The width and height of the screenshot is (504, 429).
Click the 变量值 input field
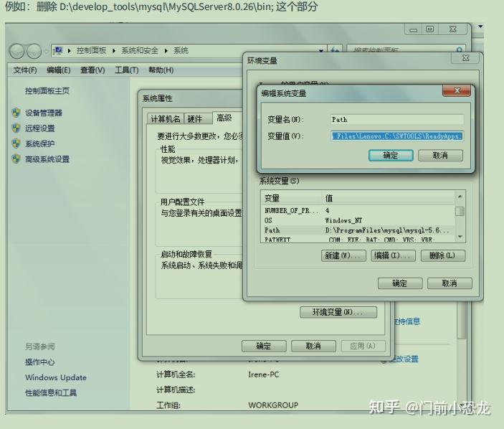397,136
